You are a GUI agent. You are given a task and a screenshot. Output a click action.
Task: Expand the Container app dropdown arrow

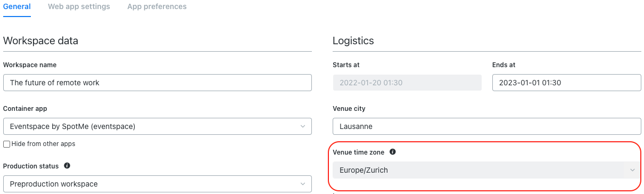click(302, 126)
